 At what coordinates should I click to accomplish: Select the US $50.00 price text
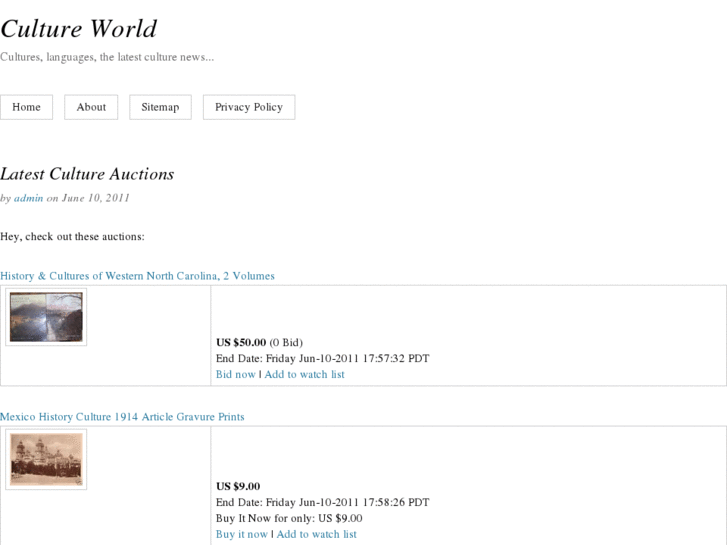[241, 342]
